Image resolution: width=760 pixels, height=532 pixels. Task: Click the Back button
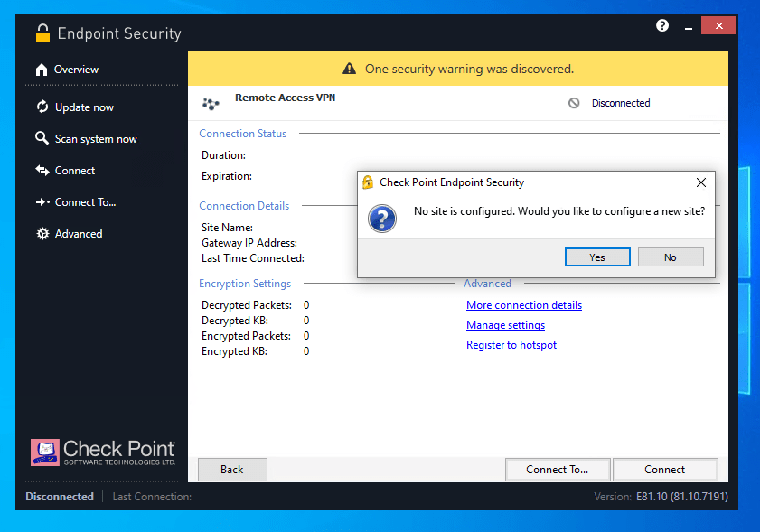pos(231,469)
